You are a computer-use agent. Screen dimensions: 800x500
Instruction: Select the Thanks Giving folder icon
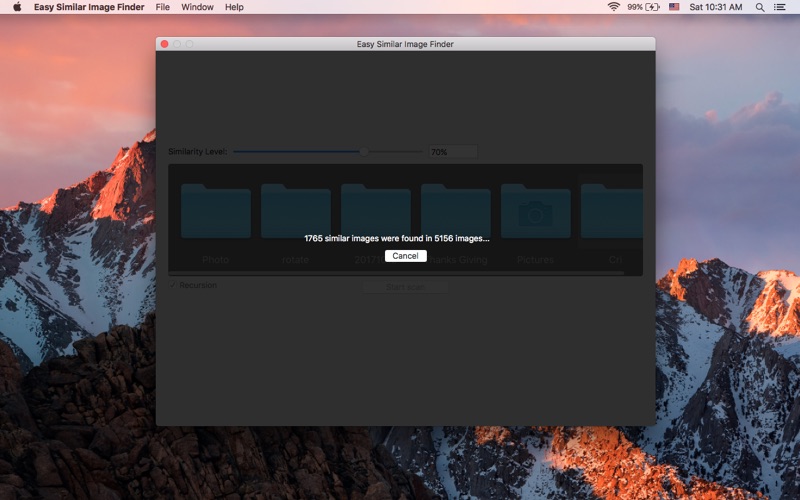(x=456, y=211)
